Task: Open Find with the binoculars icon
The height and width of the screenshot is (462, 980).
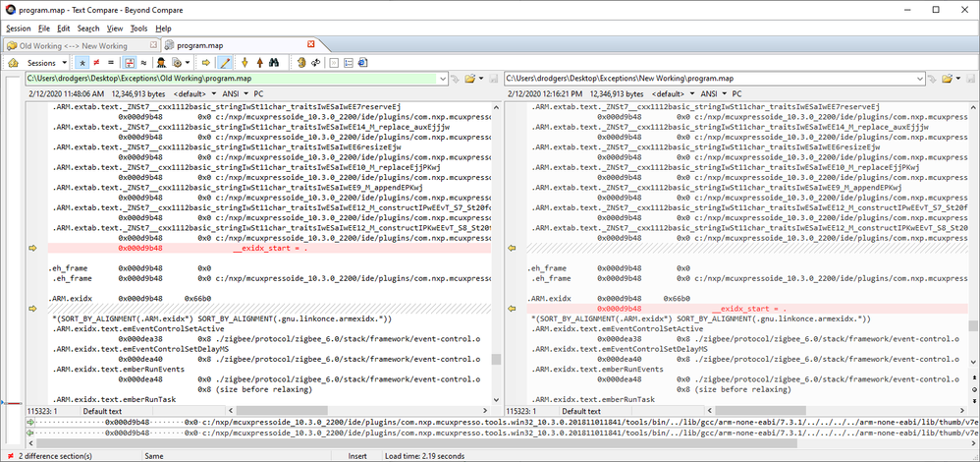Action: click(x=274, y=63)
